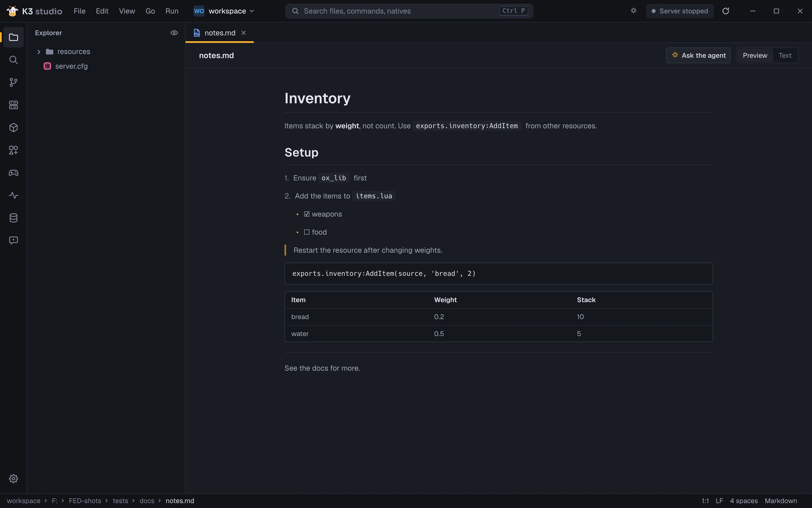Open the File menu
This screenshot has height=508, width=812.
pos(80,11)
